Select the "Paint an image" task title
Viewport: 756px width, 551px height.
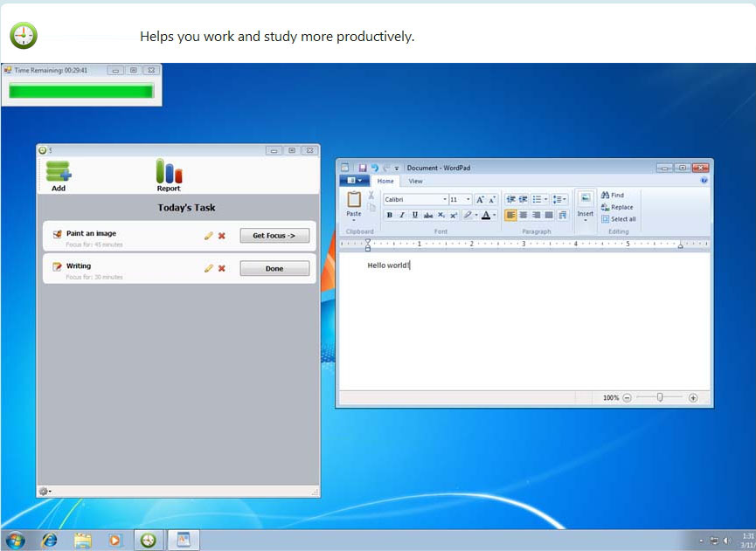click(x=91, y=233)
